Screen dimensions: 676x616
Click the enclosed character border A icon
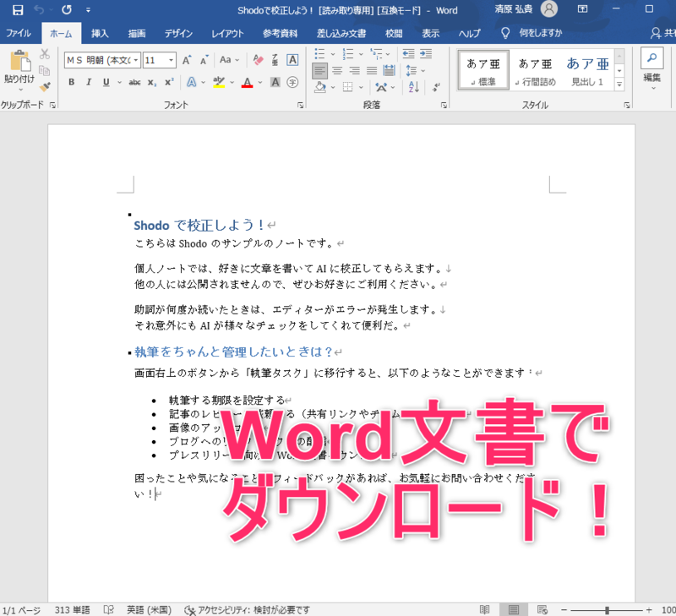pyautogui.click(x=292, y=60)
